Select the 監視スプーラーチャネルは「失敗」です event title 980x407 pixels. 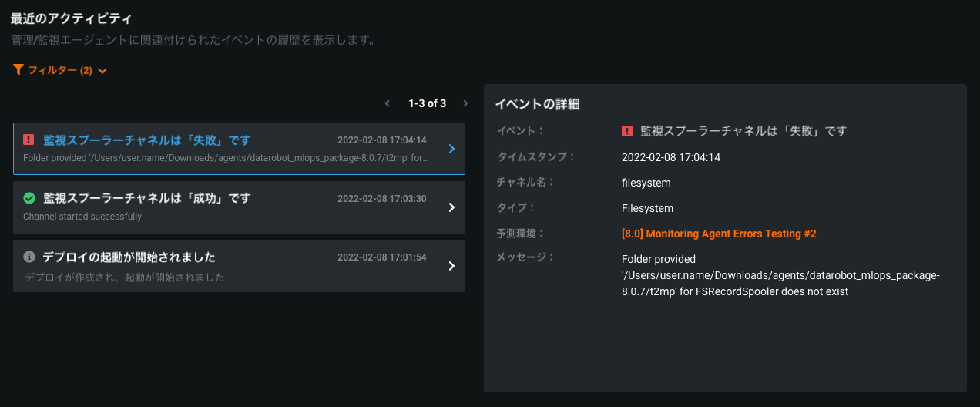click(147, 140)
